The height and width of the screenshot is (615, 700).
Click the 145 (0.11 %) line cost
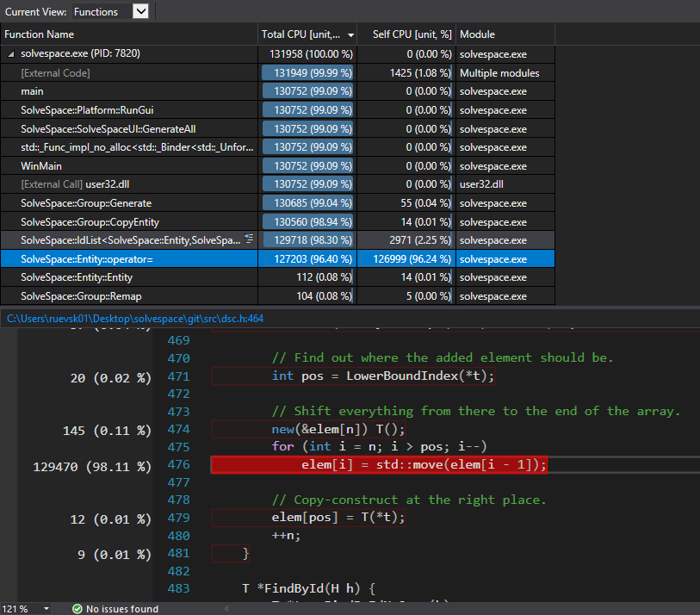pyautogui.click(x=107, y=431)
